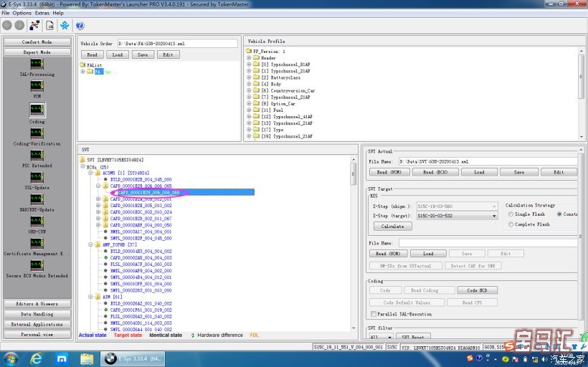This screenshot has height=367, width=588.
Task: Open the help question mark icon
Action: [x=80, y=25]
